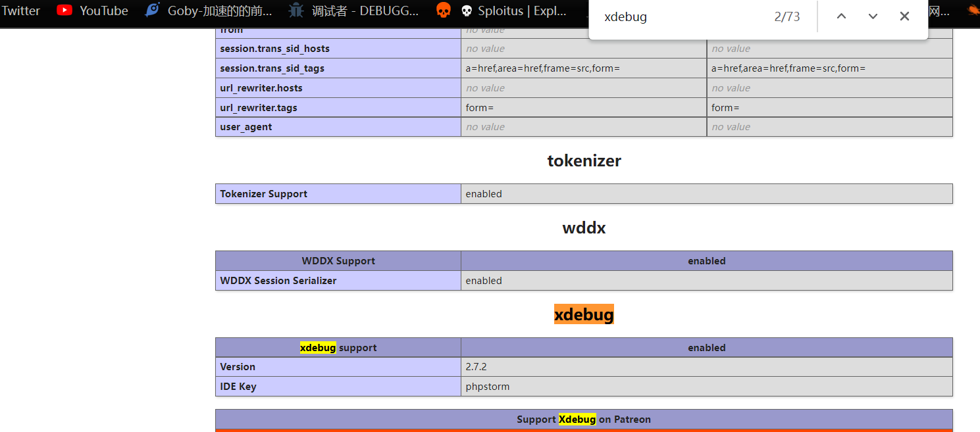Click the bug icon of the 调试者 DEBUGG bookmark

click(x=296, y=11)
